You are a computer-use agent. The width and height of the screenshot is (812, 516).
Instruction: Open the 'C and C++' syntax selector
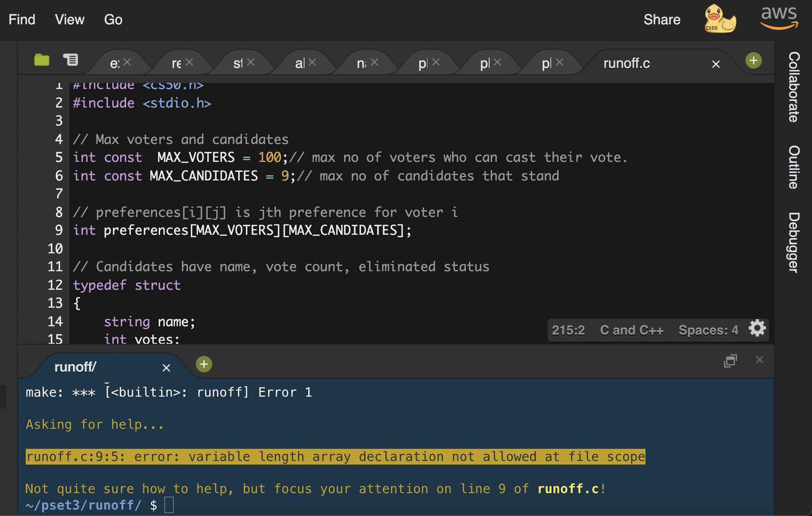pyautogui.click(x=632, y=330)
